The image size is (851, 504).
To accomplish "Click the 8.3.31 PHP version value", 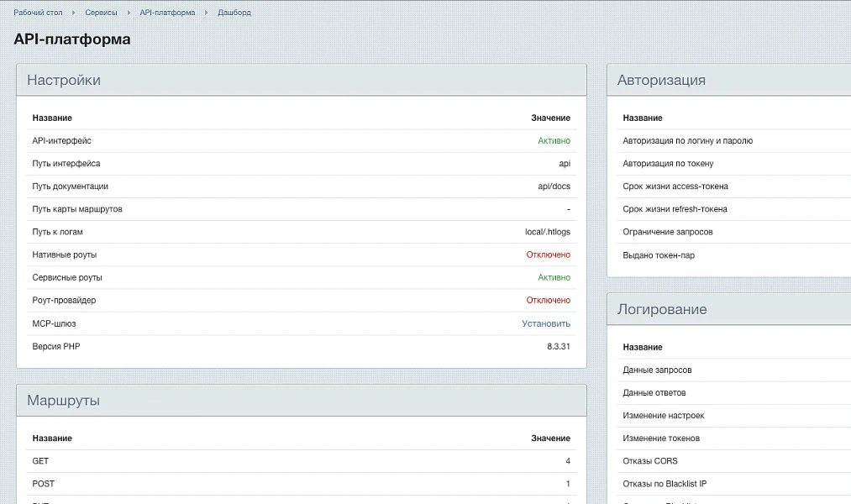I will click(559, 346).
